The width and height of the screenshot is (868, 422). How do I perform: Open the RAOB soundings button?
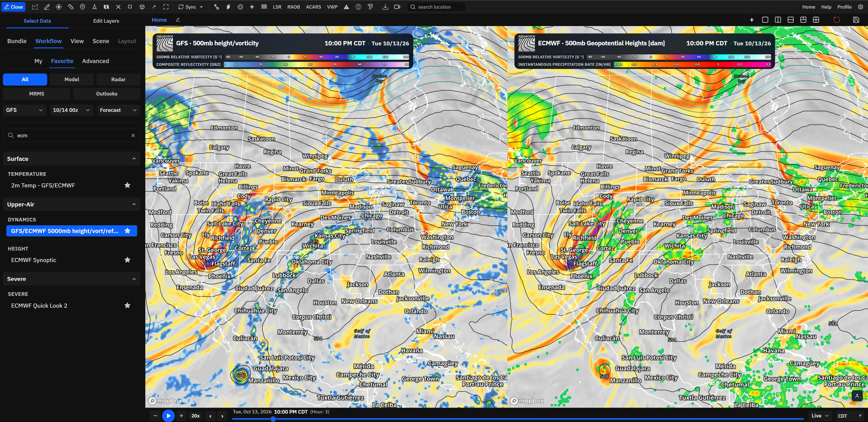pyautogui.click(x=294, y=7)
